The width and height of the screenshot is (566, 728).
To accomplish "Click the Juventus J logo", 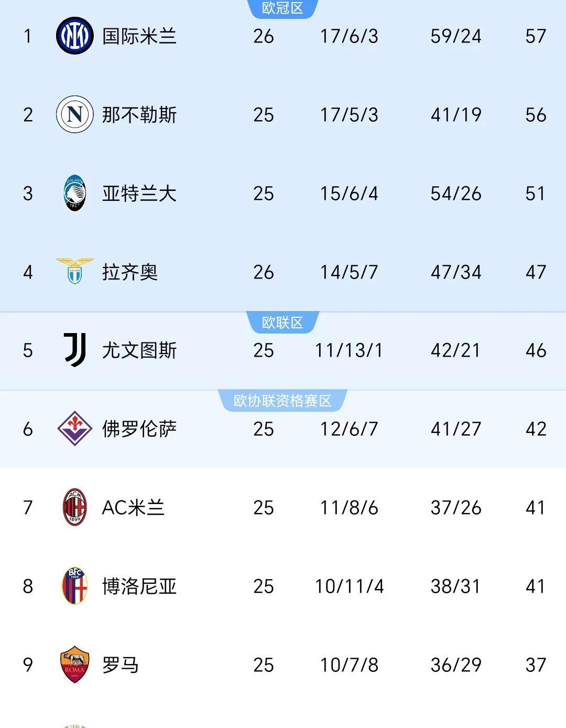I will click(74, 349).
